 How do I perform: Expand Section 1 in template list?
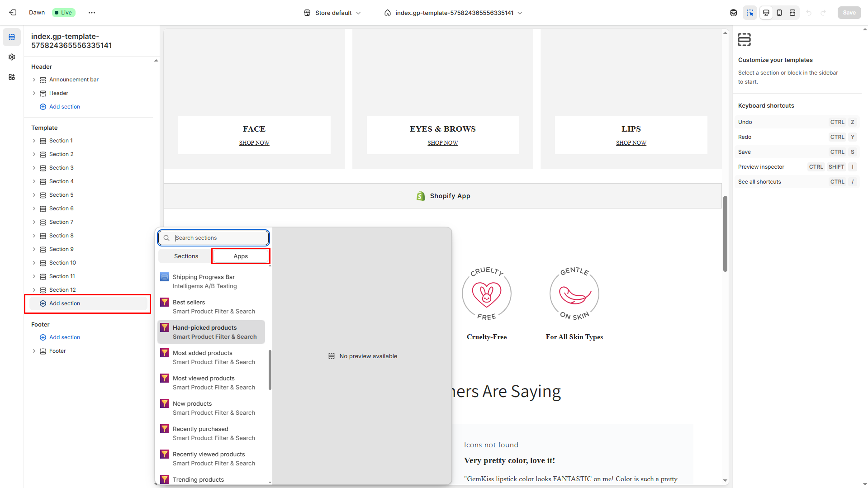[34, 141]
